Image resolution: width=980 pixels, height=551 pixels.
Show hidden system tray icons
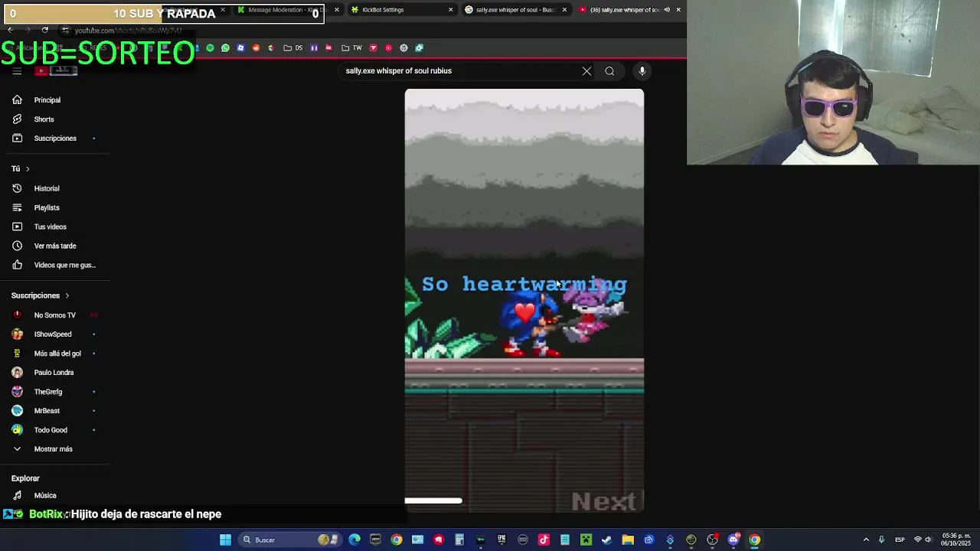tap(866, 540)
